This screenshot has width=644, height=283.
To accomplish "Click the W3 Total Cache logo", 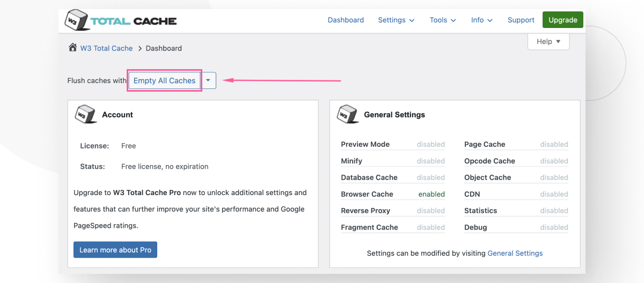I will click(120, 21).
